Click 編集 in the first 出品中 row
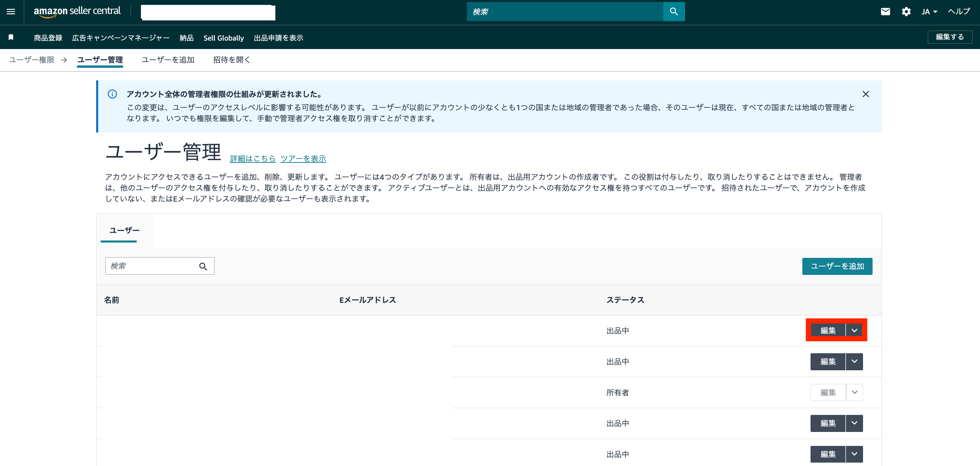The width and height of the screenshot is (980, 466). click(x=828, y=330)
